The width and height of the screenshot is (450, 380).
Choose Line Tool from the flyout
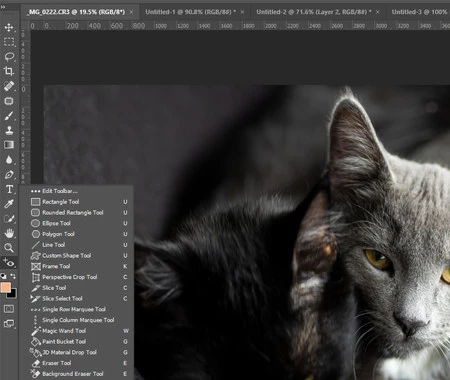pos(77,245)
